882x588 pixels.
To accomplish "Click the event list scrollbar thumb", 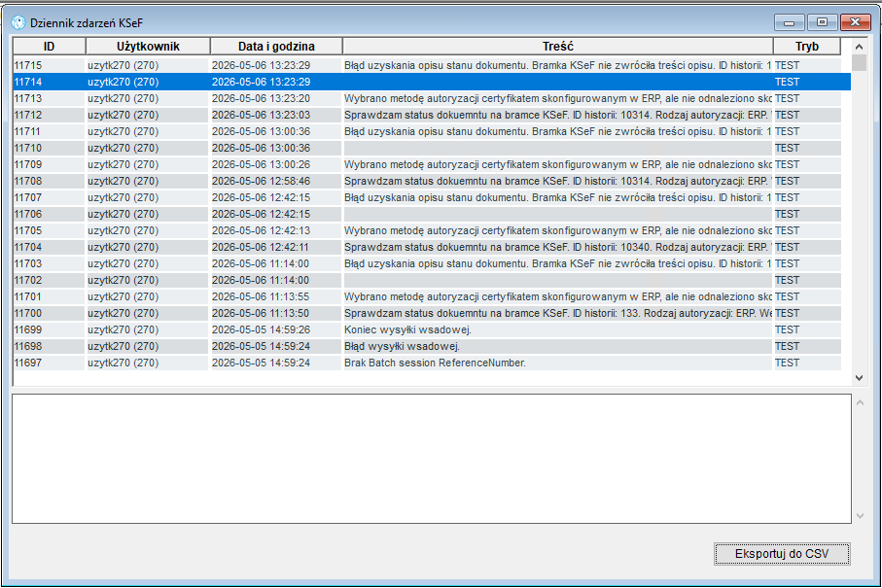I will pyautogui.click(x=859, y=62).
